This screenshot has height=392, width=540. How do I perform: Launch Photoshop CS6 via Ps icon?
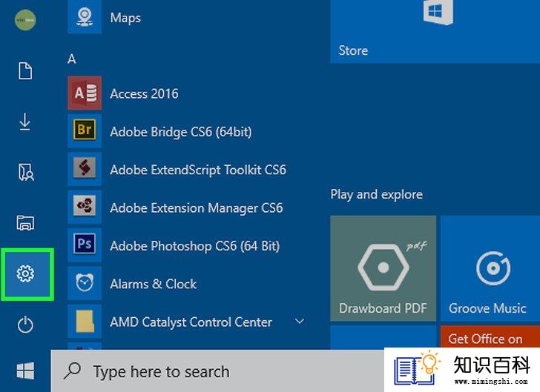coord(85,245)
